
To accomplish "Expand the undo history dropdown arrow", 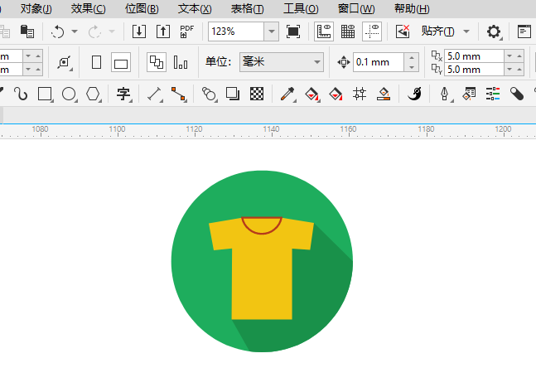I will 75,31.
